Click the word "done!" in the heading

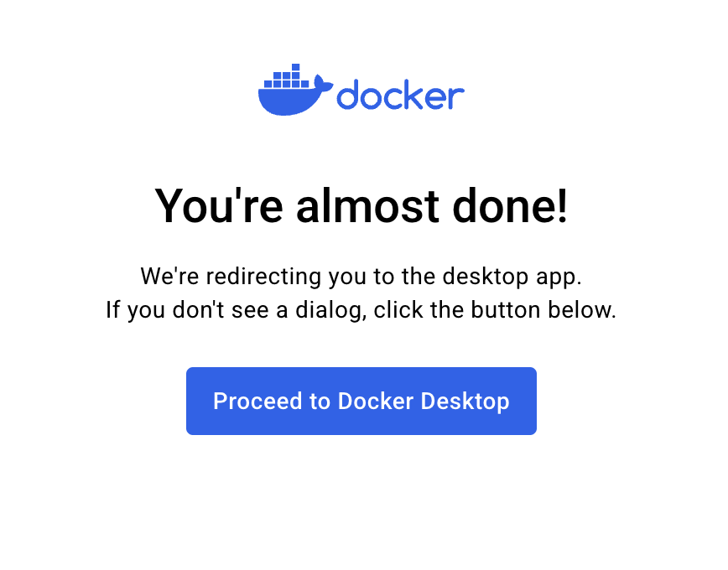point(510,205)
